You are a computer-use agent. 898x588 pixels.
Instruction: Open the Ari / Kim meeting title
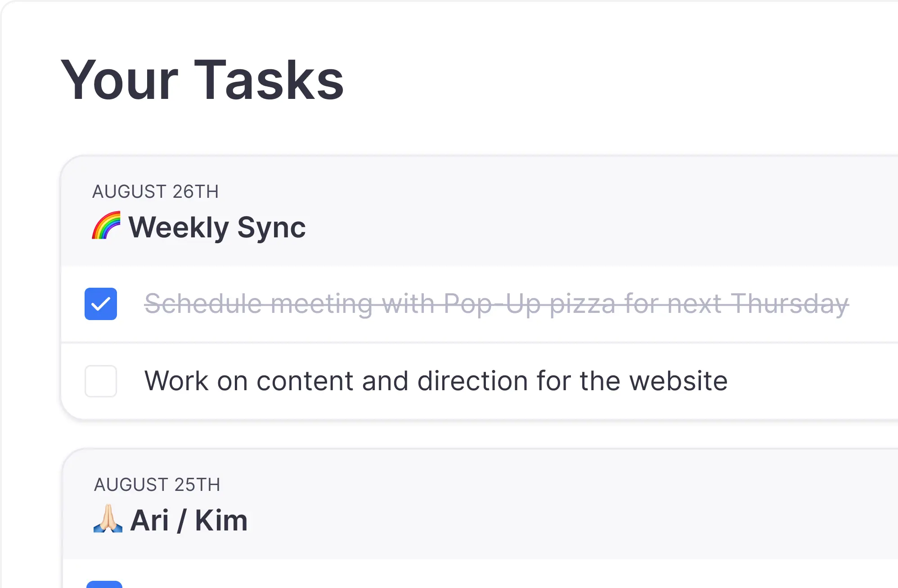[x=189, y=520]
